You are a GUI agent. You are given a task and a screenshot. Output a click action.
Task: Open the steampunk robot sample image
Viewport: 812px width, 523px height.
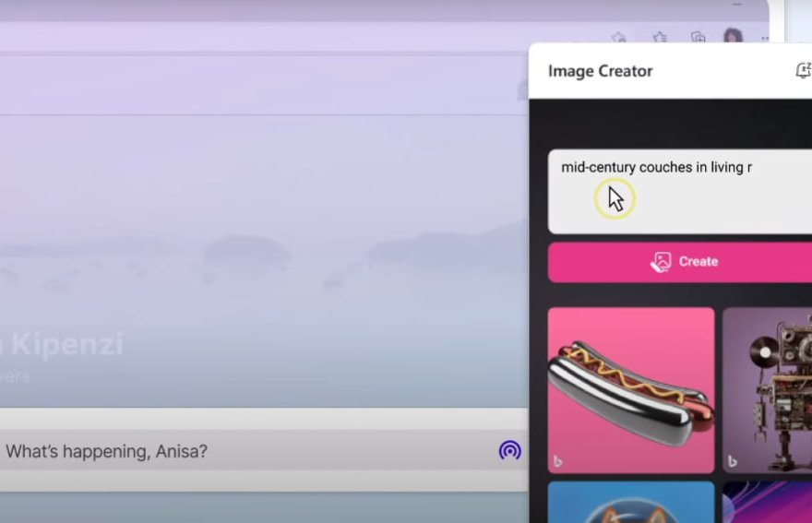pos(768,389)
